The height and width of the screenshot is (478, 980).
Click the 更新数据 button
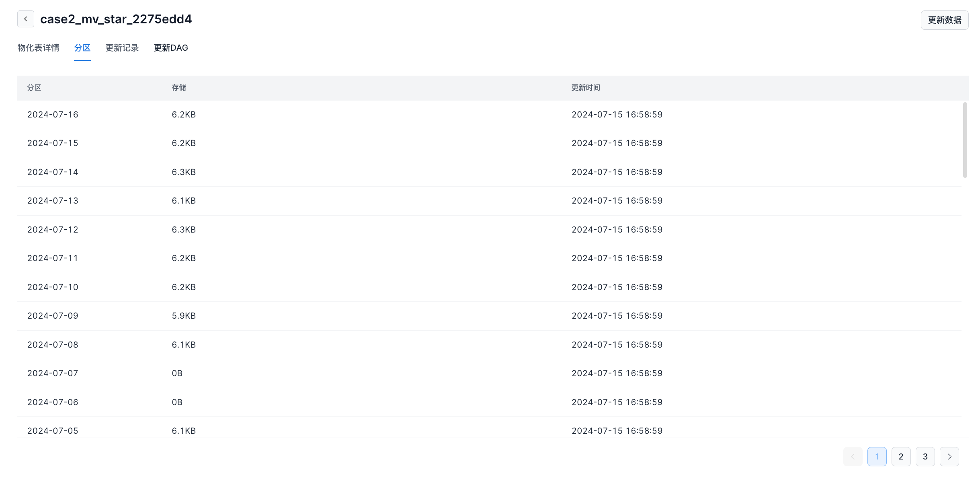click(944, 20)
